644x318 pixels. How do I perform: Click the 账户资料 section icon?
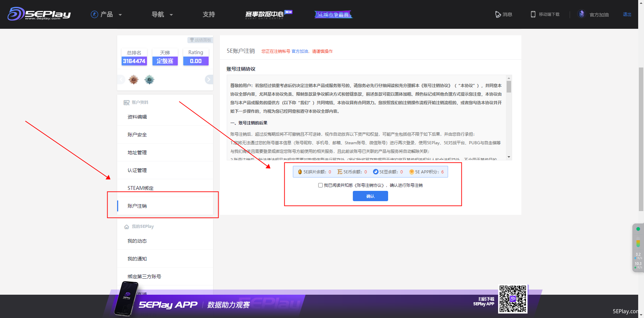click(x=126, y=102)
